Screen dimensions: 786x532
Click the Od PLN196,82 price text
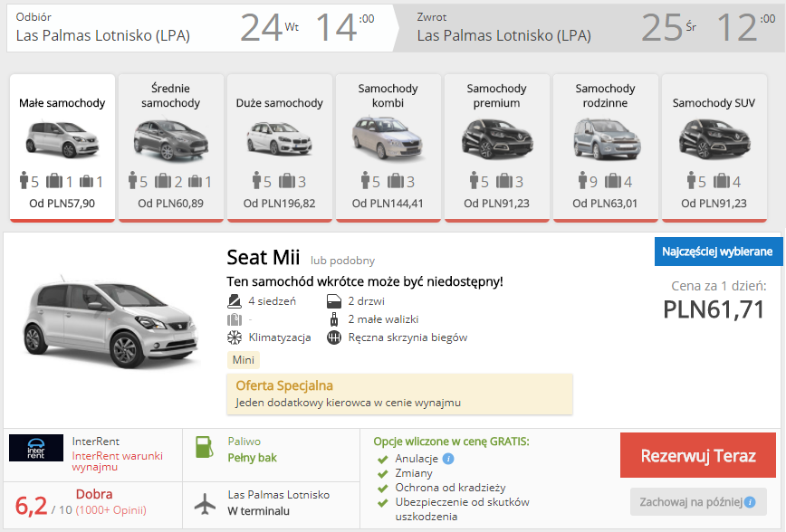[x=279, y=204]
